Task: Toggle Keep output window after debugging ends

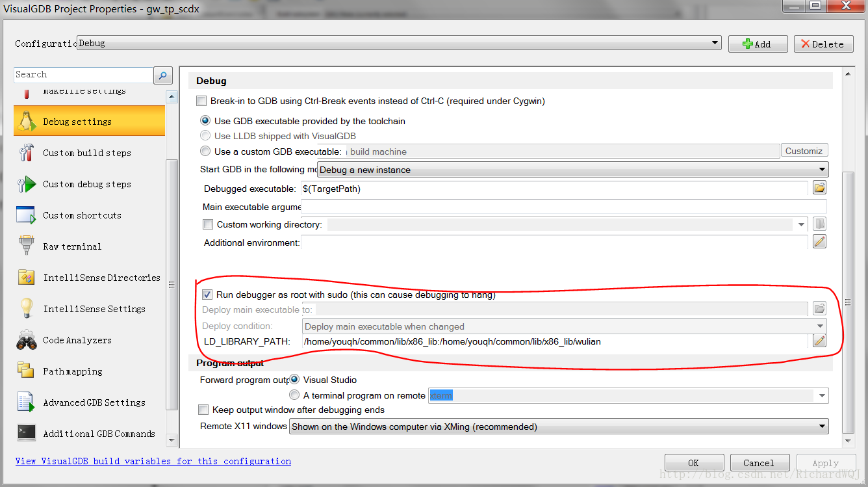Action: (x=203, y=410)
